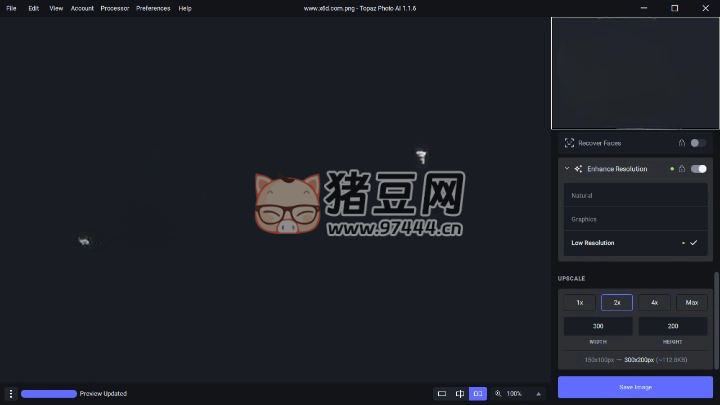Minimize the Topaz Photo AI window
The height and width of the screenshot is (405, 720).
644,8
